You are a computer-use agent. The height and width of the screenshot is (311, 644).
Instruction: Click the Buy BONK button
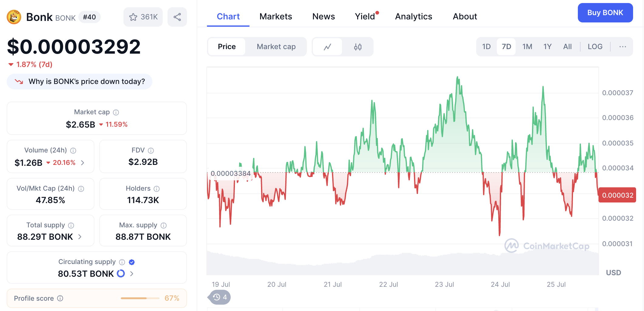pyautogui.click(x=605, y=13)
